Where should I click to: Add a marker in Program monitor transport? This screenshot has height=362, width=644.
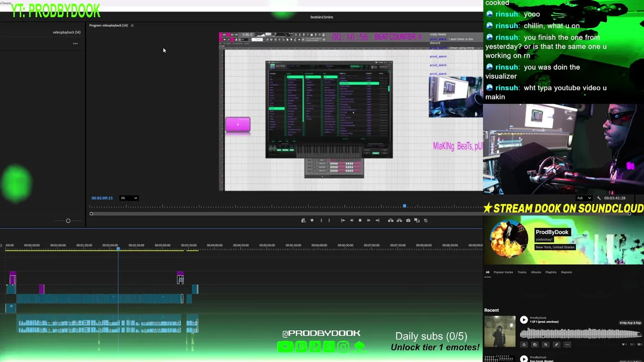click(312, 220)
